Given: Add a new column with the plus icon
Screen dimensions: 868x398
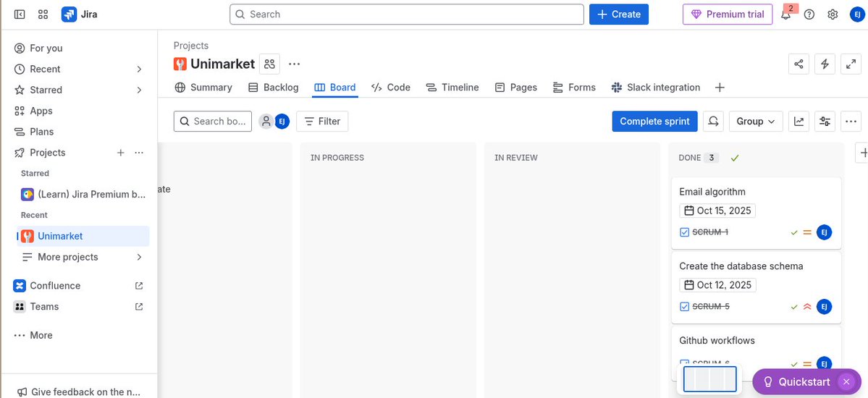Looking at the screenshot, I should pyautogui.click(x=862, y=153).
